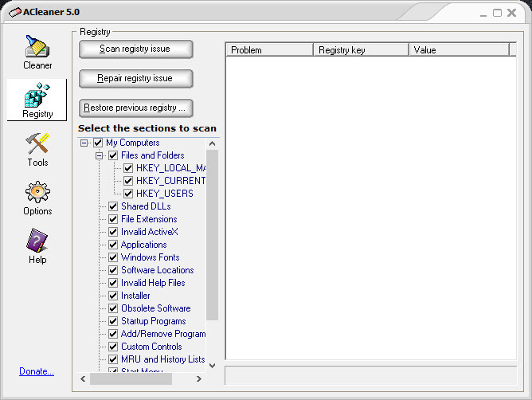The image size is (532, 400).
Task: Click Scan registry issue button
Action: (136, 49)
